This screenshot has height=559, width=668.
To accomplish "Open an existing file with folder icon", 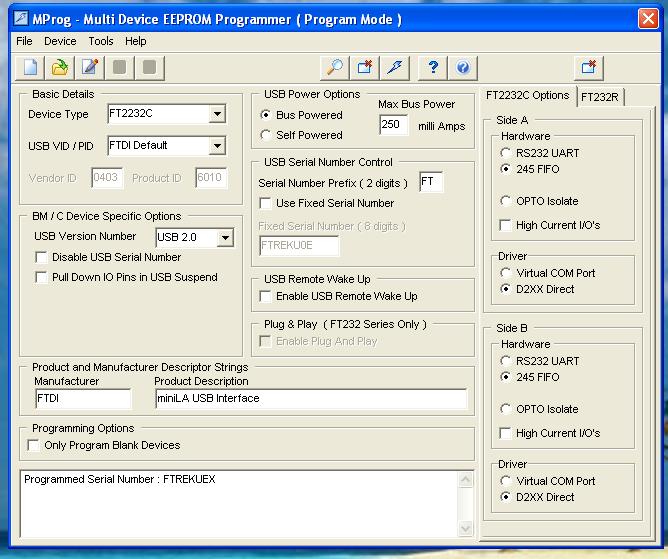I will click(x=60, y=68).
